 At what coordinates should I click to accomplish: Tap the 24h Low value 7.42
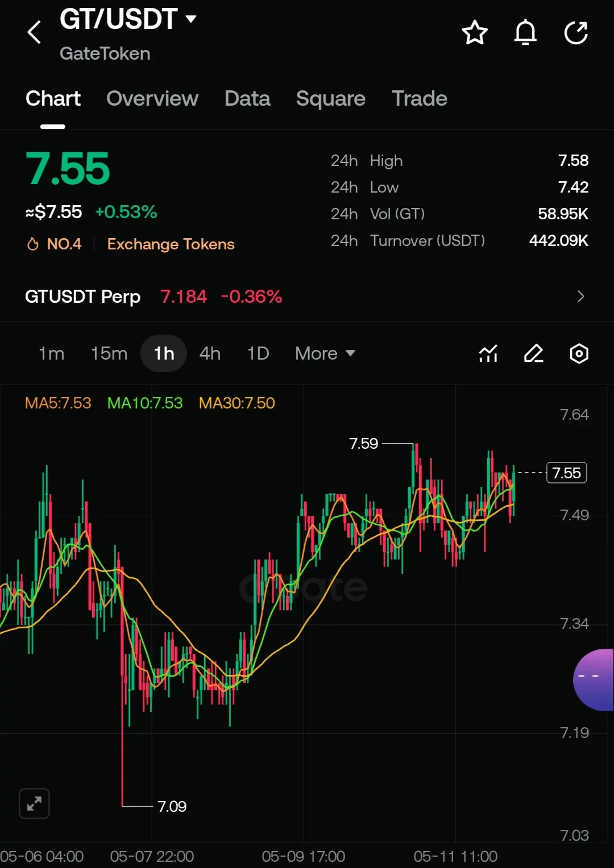click(x=573, y=187)
